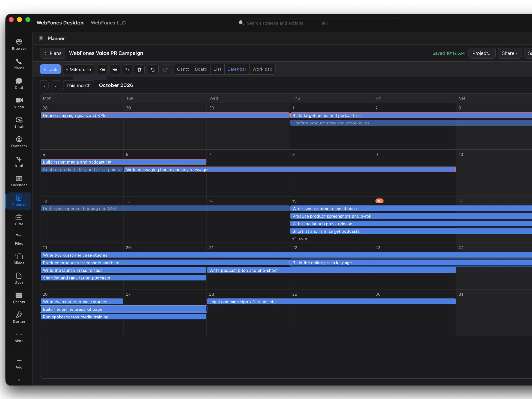The width and height of the screenshot is (532, 399).
Task: Open the CRM sidebar icon
Action: tap(19, 220)
